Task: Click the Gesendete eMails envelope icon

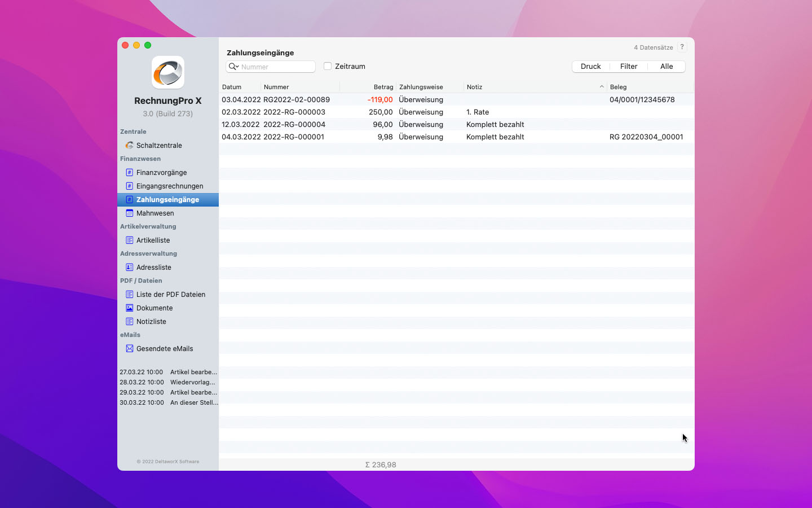Action: coord(129,348)
